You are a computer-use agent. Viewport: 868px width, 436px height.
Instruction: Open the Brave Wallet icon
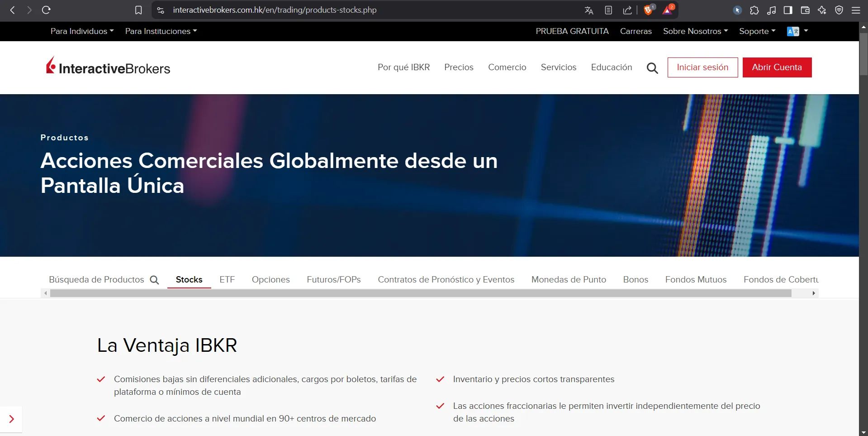[x=805, y=10]
